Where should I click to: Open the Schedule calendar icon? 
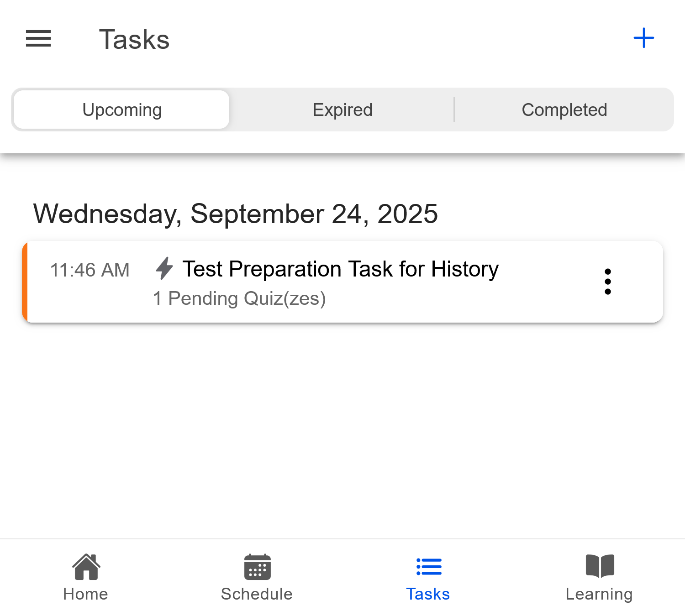(257, 567)
